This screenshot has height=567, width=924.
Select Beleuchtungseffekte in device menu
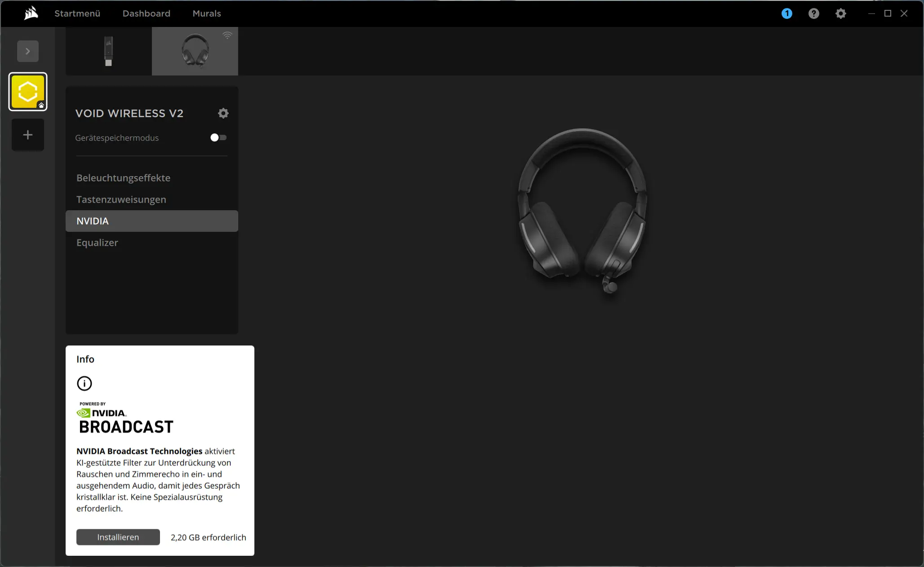[x=123, y=178]
